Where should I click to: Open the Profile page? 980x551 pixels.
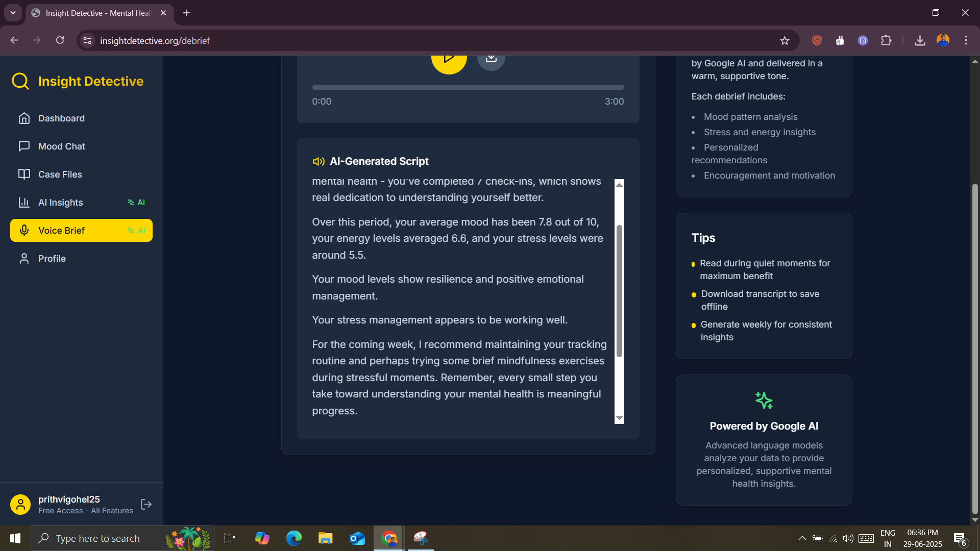click(52, 259)
